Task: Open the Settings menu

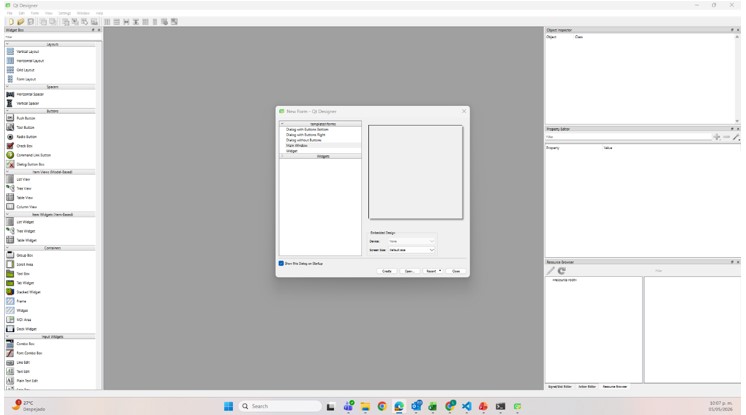Action: pyautogui.click(x=64, y=13)
